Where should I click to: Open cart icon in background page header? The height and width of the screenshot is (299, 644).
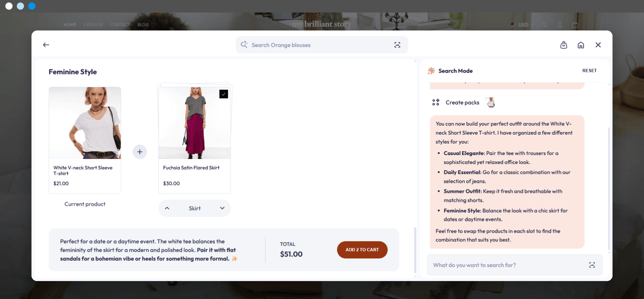coord(575,25)
